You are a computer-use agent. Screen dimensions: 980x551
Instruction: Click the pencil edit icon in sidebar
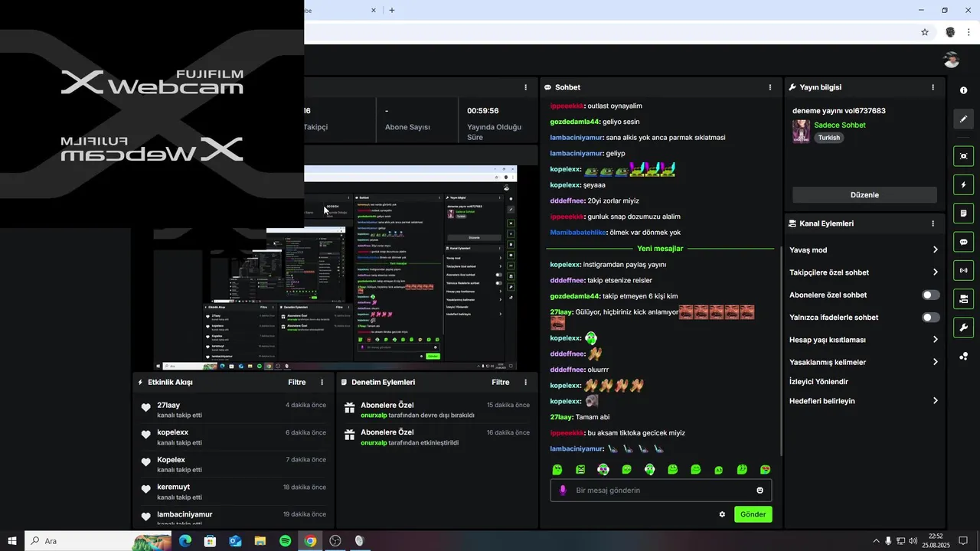[x=963, y=119]
